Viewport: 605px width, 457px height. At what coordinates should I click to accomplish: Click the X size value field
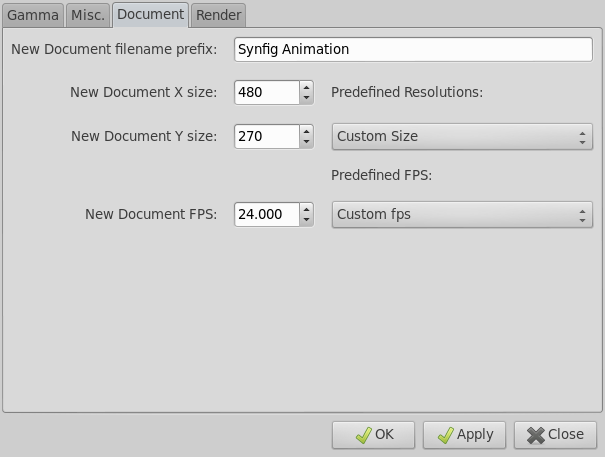[267, 92]
